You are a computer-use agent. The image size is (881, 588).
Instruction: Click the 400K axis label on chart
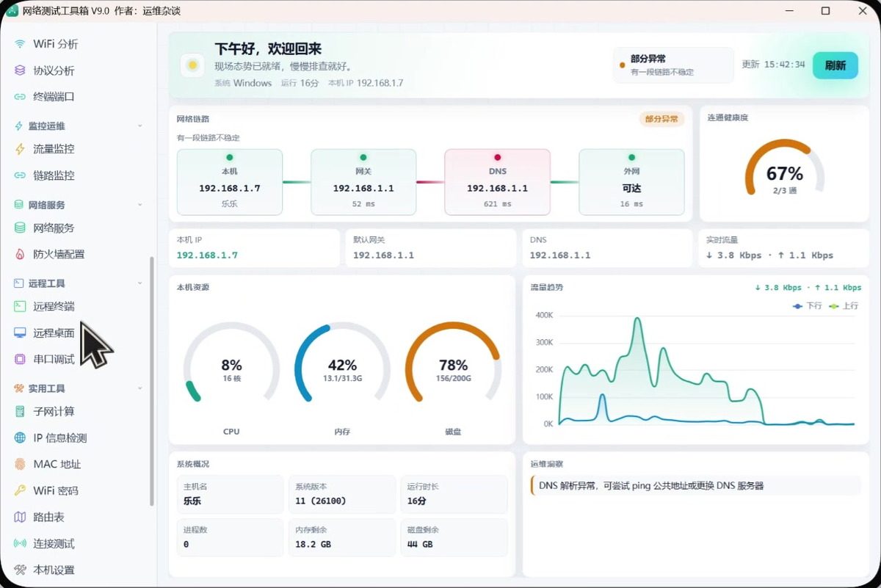pyautogui.click(x=544, y=316)
